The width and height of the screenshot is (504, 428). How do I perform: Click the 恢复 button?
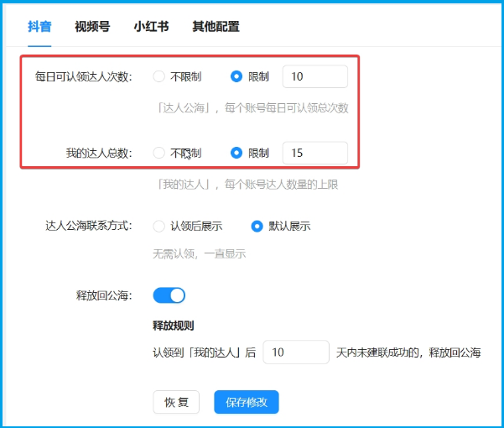[x=176, y=402]
